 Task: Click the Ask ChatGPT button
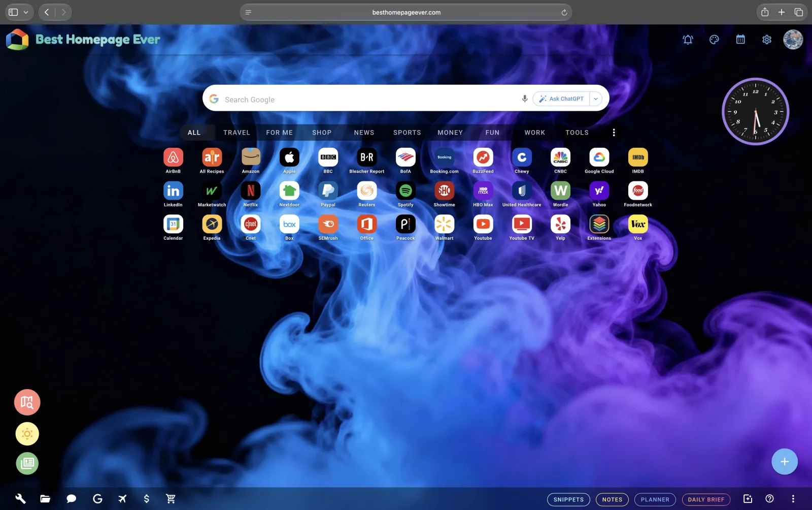coord(561,99)
